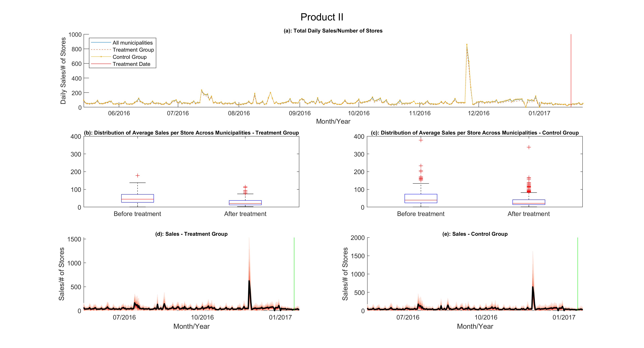Click the '09/2016' tick label in panel (a)
Image resolution: width=644 pixels, height=348 pixels.
300,113
